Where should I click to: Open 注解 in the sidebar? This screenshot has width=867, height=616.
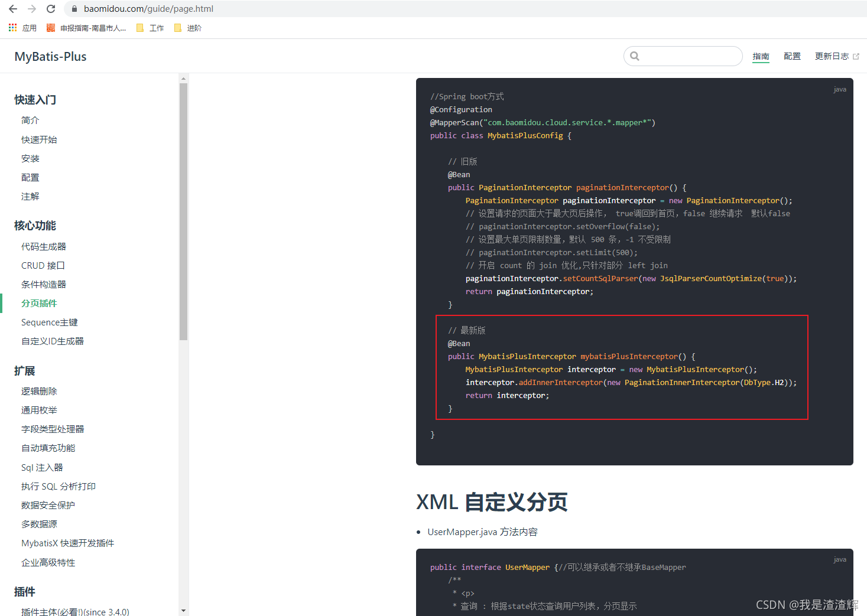(x=30, y=196)
